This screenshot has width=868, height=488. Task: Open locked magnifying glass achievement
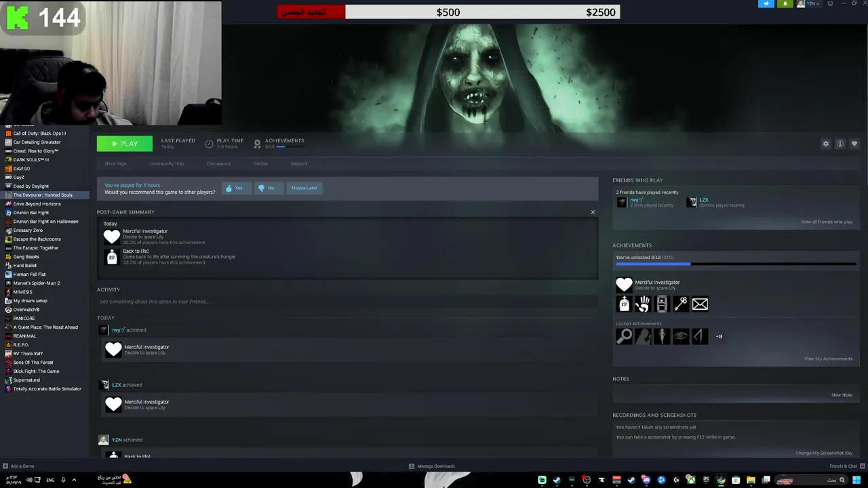tap(624, 336)
